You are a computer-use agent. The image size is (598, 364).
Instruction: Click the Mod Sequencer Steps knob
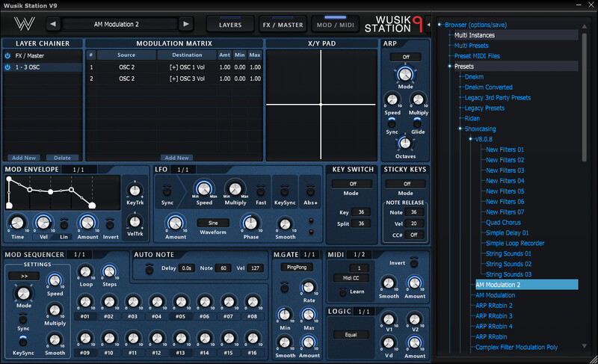click(109, 271)
